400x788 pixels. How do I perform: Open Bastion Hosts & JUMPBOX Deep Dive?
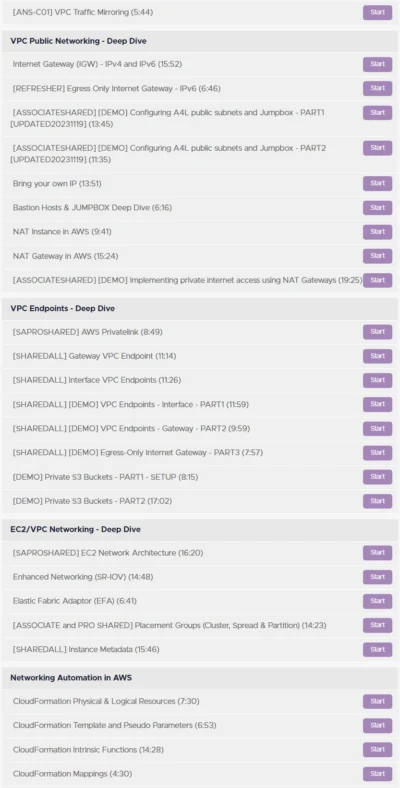(92, 208)
